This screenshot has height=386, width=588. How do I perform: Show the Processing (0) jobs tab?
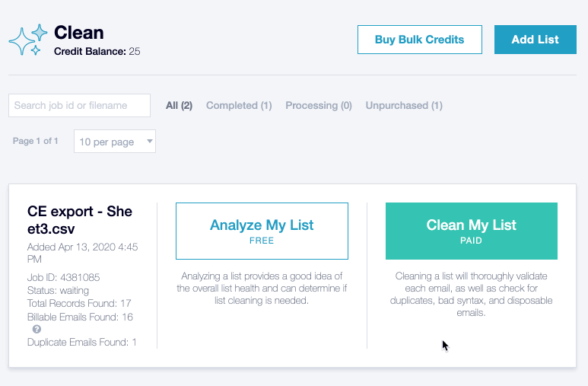319,106
